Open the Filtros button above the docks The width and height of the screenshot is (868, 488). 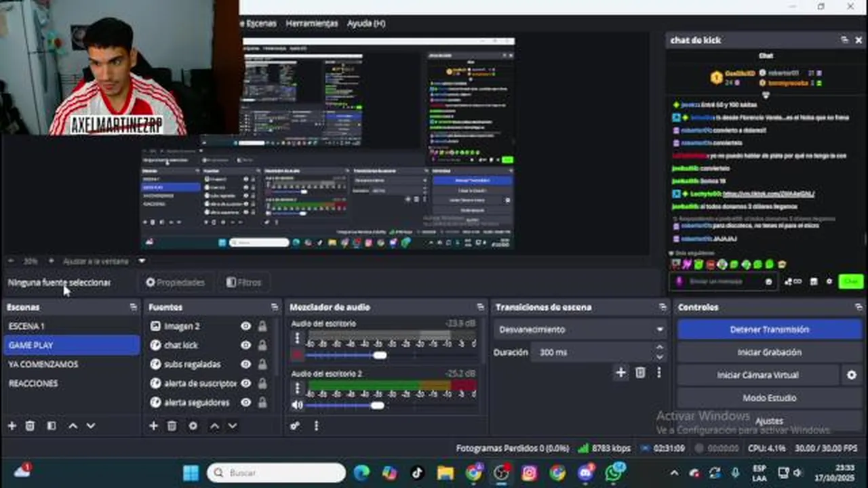click(243, 282)
